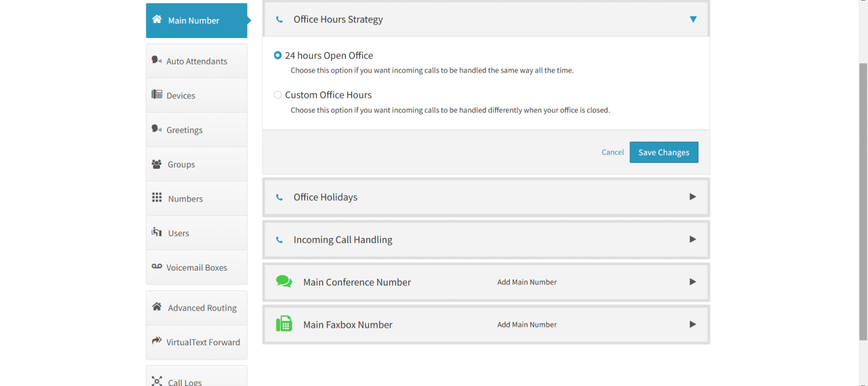This screenshot has height=386, width=868.
Task: Click the Advanced Routing home icon
Action: [157, 307]
